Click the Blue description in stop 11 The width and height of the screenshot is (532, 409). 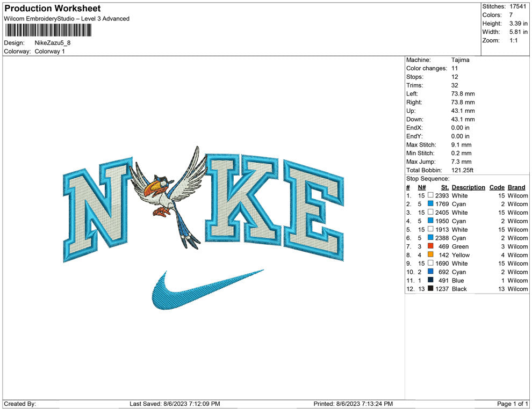[x=458, y=280]
